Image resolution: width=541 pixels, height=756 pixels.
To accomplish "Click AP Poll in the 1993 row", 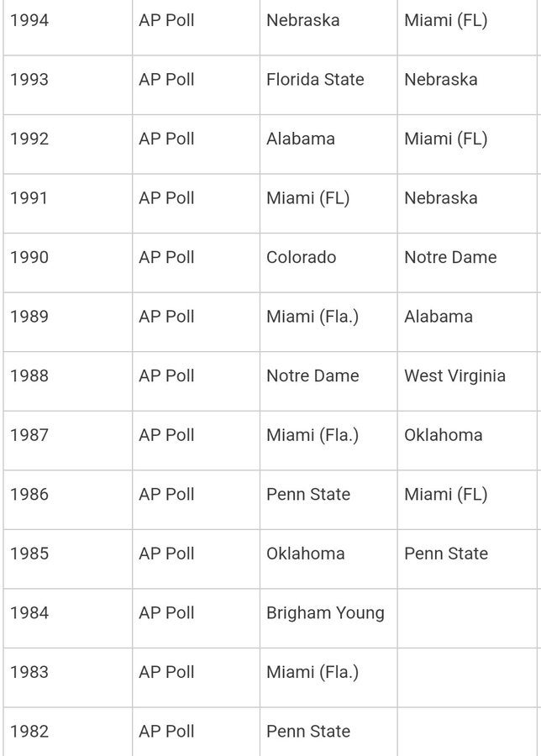I will 166,80.
